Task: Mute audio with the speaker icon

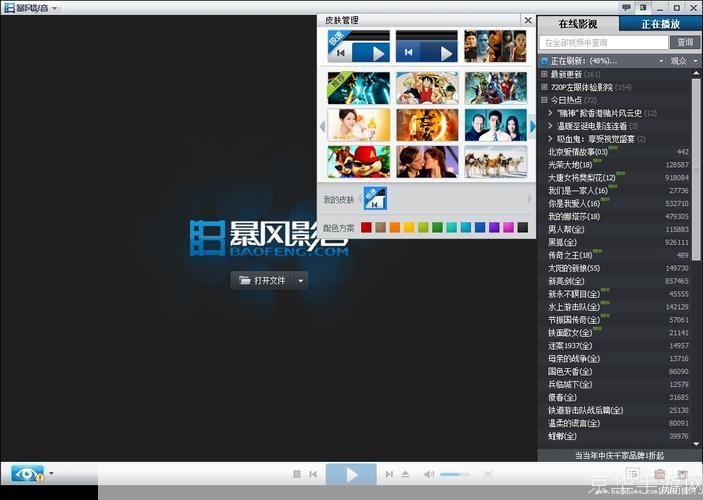Action: coord(429,474)
